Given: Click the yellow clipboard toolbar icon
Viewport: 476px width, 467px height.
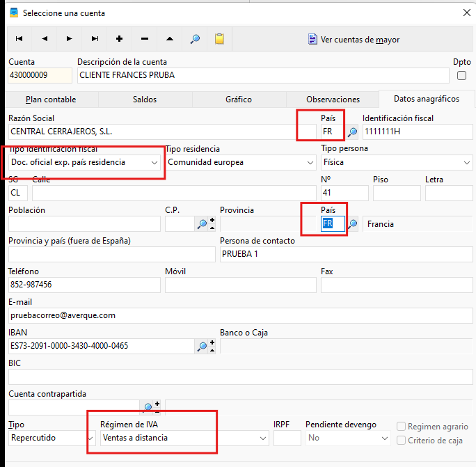Looking at the screenshot, I should (219, 39).
